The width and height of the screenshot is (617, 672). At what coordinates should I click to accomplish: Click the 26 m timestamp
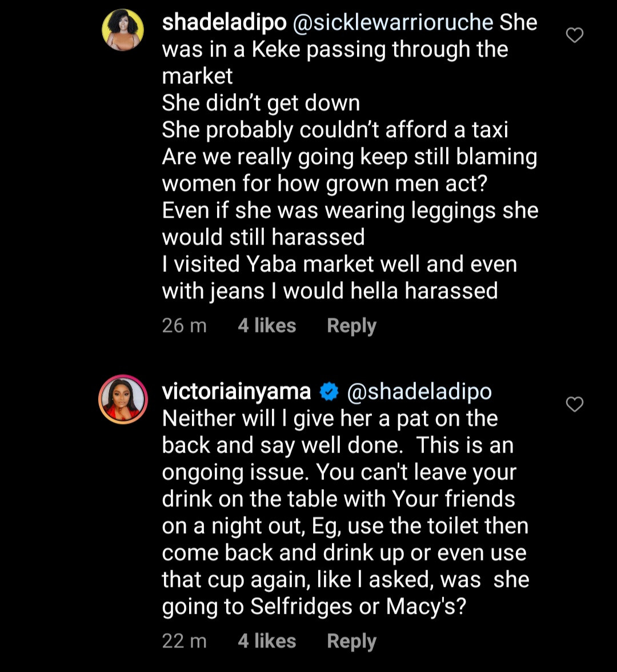click(184, 326)
